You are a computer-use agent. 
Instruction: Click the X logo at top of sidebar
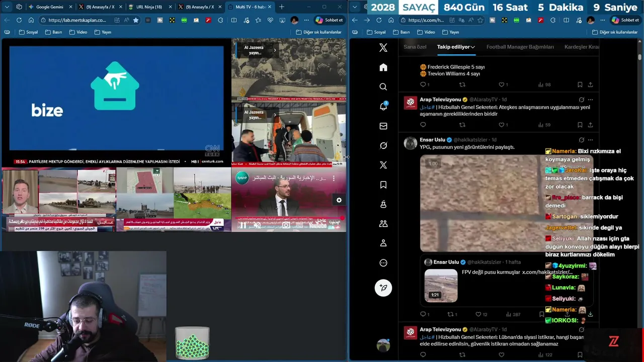[383, 48]
